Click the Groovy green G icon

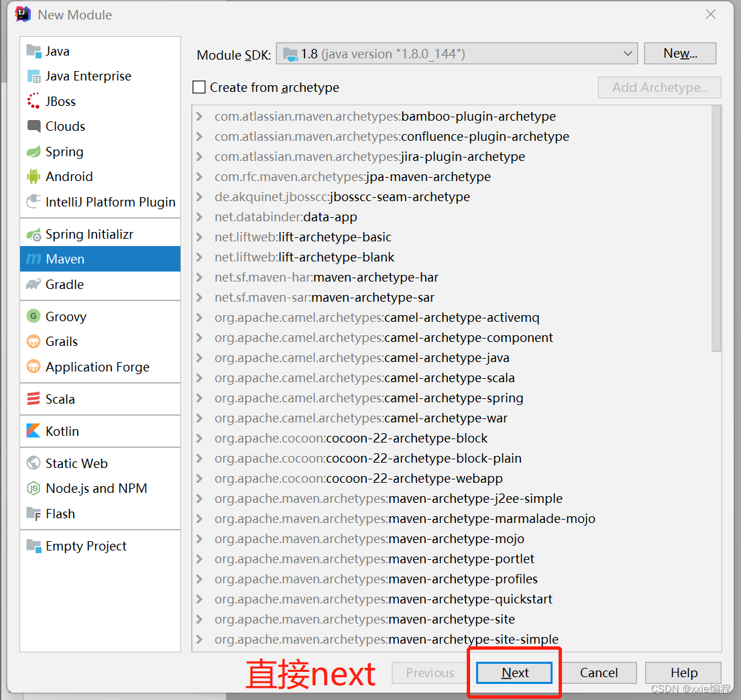[34, 316]
